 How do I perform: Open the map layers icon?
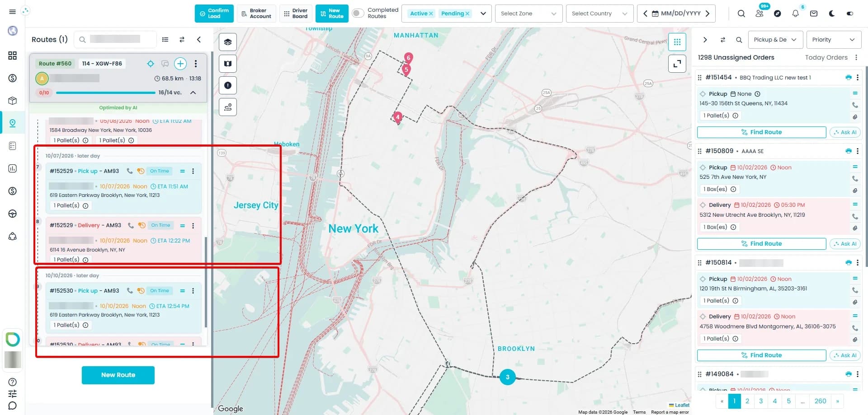(x=227, y=42)
